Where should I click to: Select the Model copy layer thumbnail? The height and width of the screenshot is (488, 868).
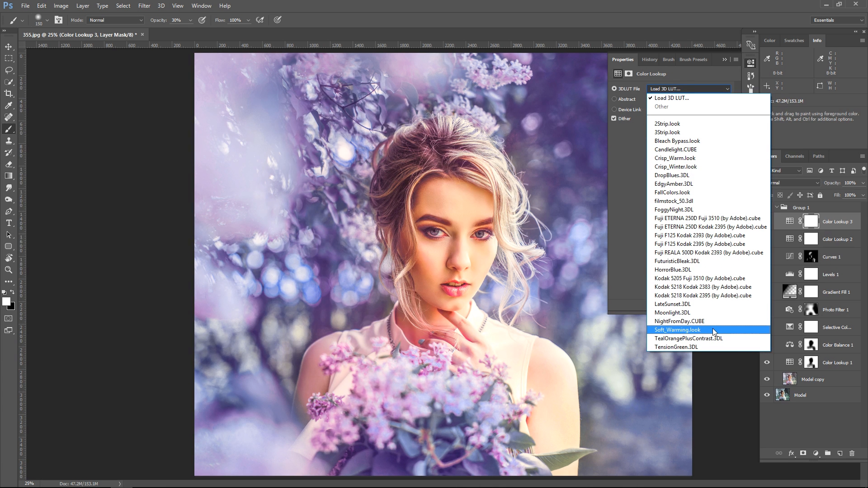pos(790,379)
